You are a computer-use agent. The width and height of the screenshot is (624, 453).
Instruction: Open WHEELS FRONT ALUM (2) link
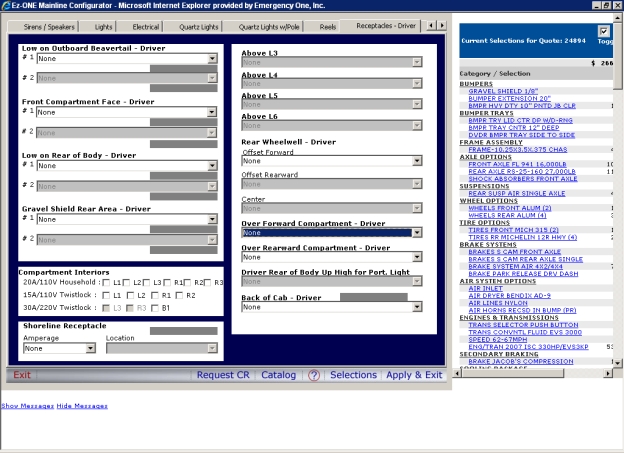pos(510,208)
